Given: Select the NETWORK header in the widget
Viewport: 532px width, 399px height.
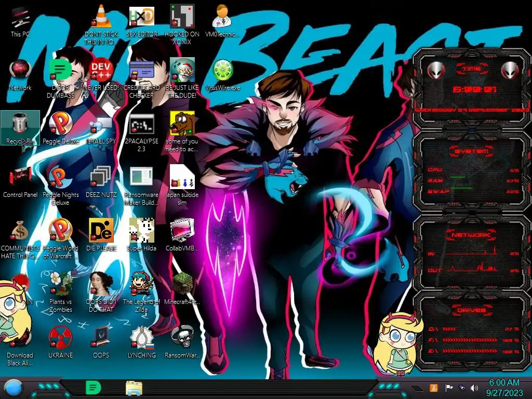Looking at the screenshot, I should (471, 235).
